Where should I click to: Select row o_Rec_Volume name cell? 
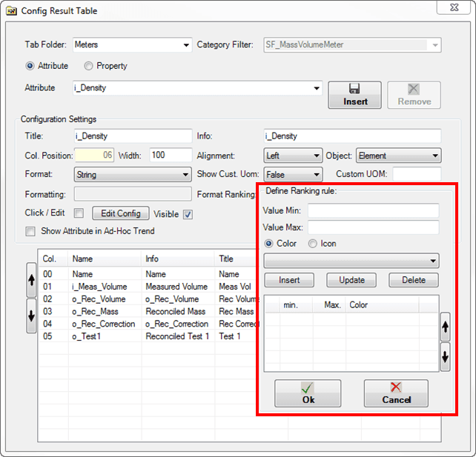pos(99,299)
